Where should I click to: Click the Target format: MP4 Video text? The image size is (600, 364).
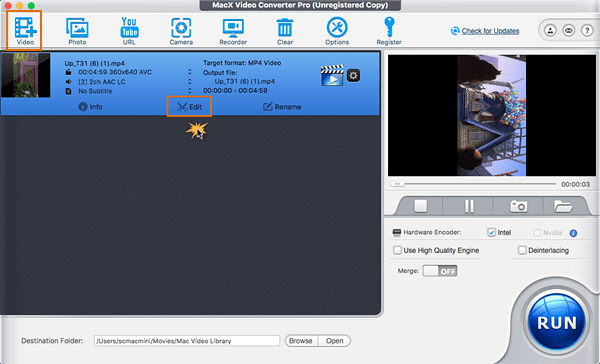tap(242, 63)
